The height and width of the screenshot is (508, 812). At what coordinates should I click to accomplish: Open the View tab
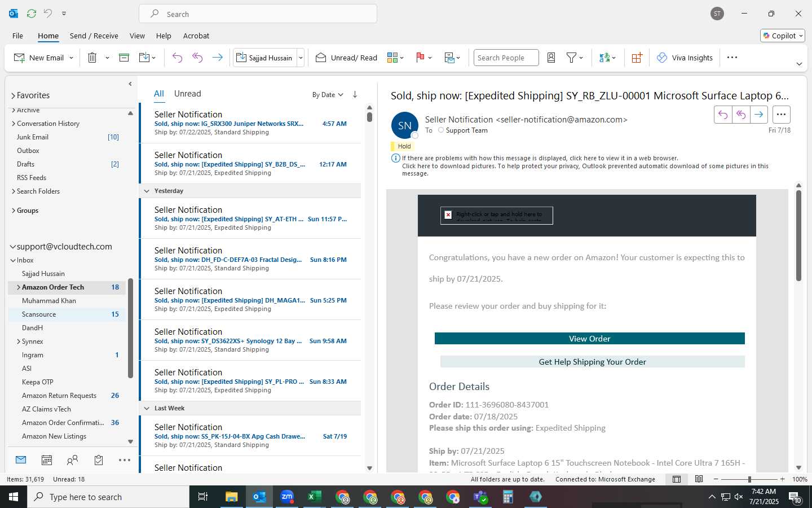coord(137,36)
